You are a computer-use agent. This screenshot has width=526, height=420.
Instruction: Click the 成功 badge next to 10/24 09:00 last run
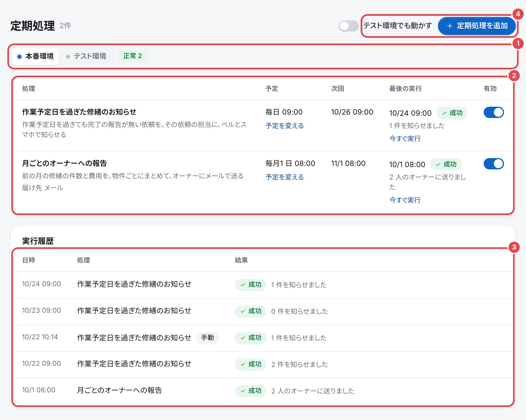452,113
